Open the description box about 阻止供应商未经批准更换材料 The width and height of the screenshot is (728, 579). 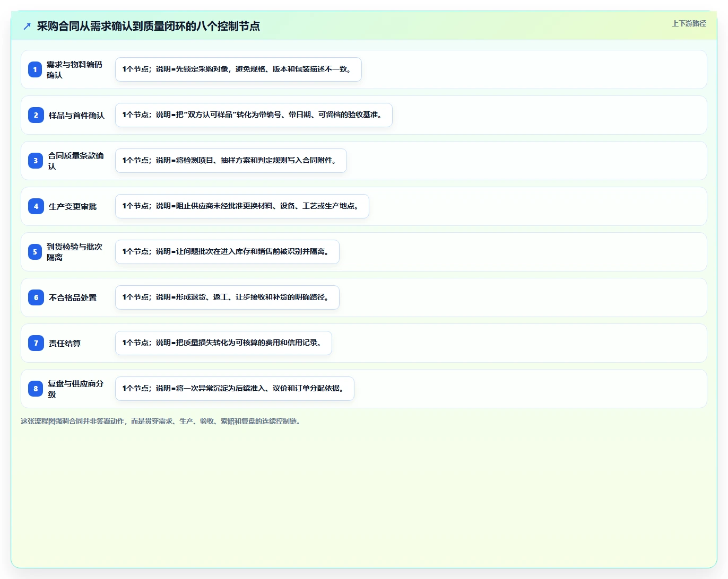tap(242, 206)
